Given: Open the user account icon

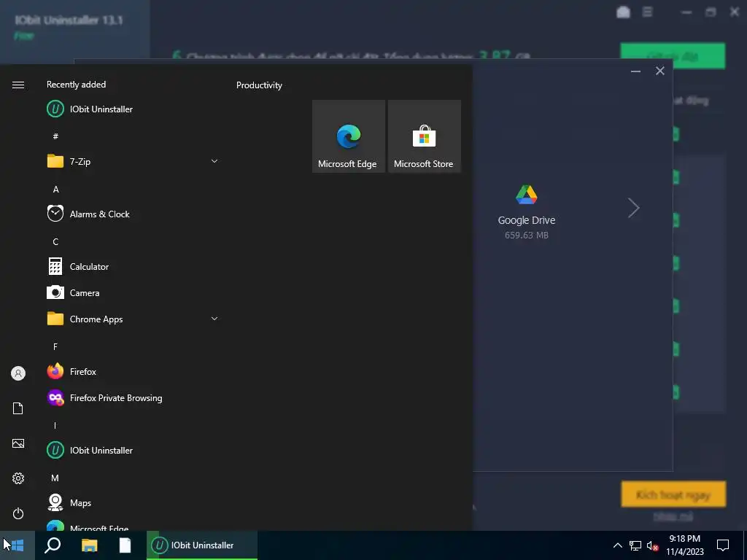Looking at the screenshot, I should 18,373.
